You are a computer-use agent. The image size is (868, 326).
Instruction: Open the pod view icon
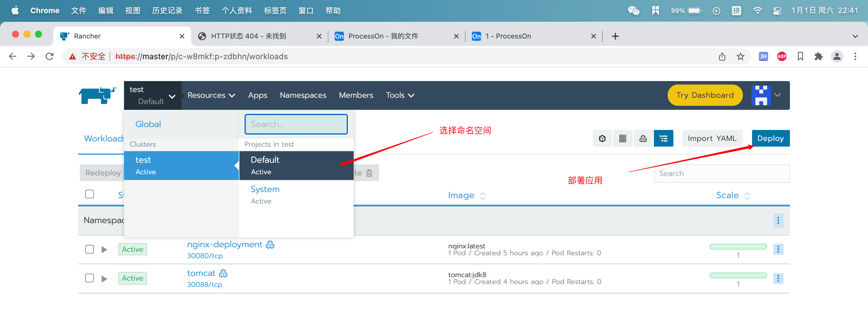(x=602, y=138)
